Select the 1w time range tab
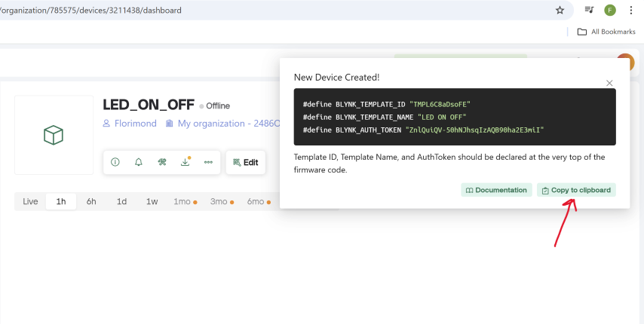 pos(152,201)
